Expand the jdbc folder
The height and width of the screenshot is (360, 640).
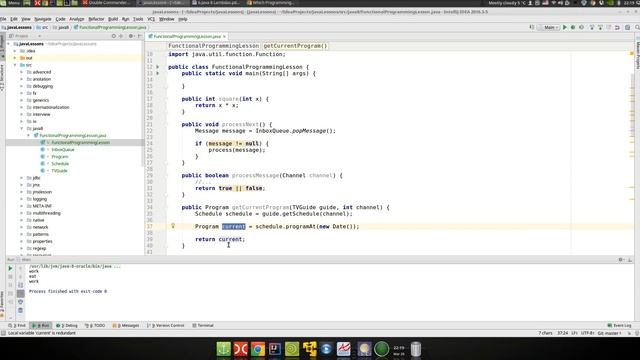point(22,178)
